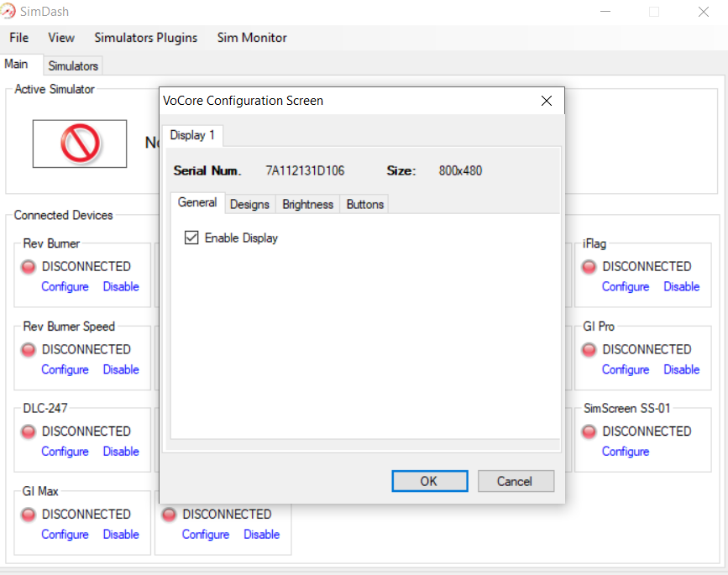The width and height of the screenshot is (728, 575).
Task: Open the File menu
Action: click(18, 38)
